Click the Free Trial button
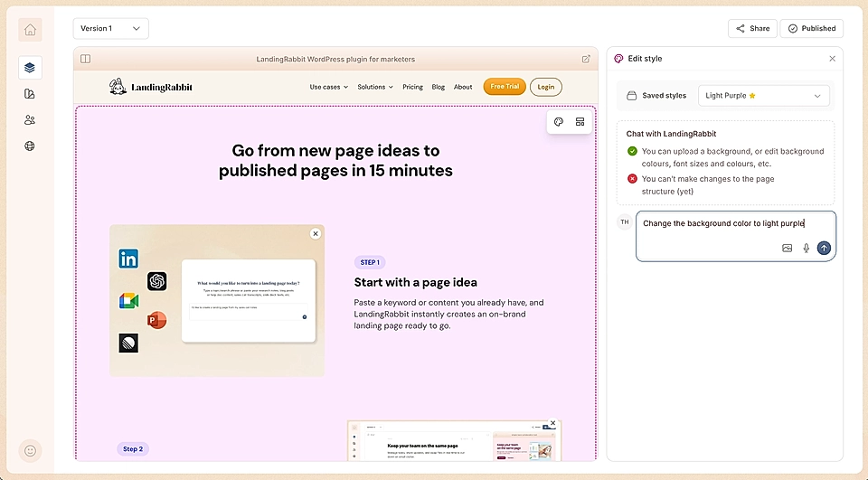868x480 pixels. [x=505, y=87]
